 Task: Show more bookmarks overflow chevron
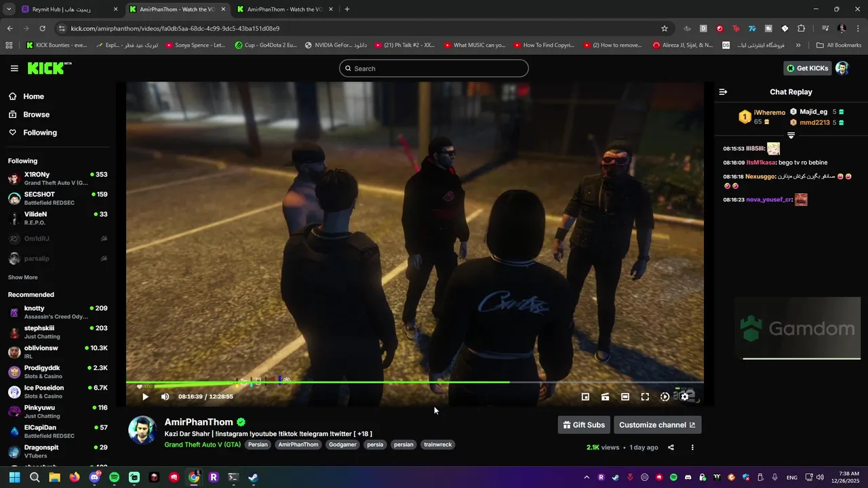(x=798, y=45)
